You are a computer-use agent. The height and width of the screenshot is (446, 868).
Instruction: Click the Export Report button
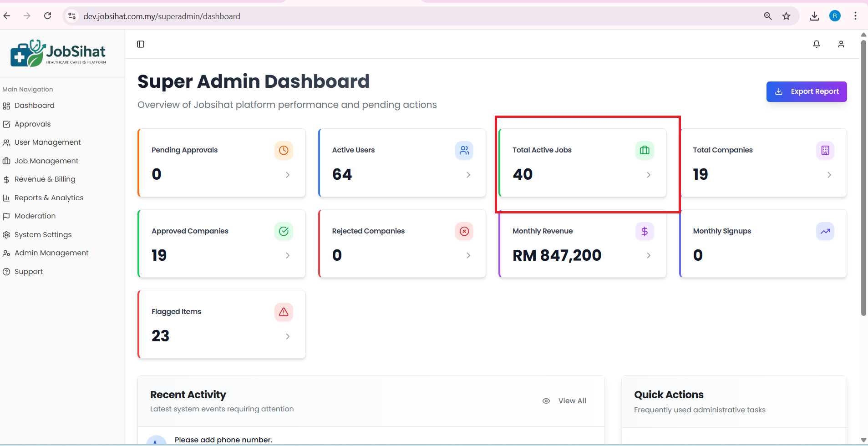[x=806, y=91]
